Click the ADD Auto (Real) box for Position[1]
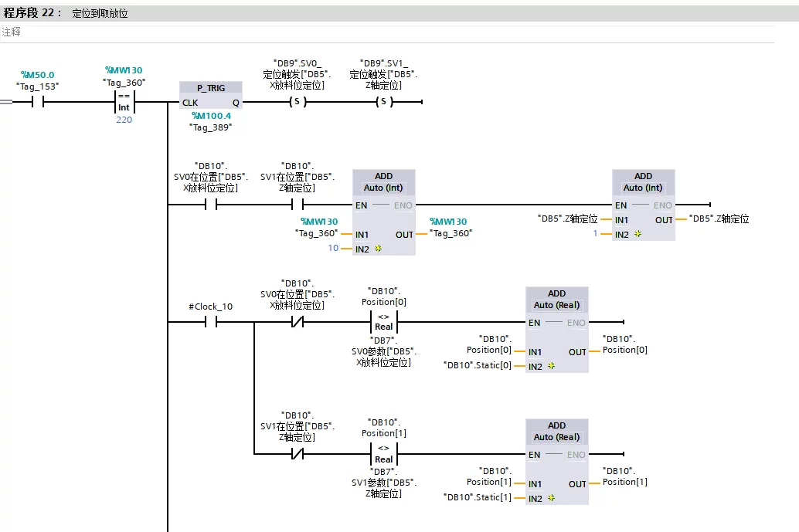This screenshot has width=799, height=532. (x=557, y=462)
